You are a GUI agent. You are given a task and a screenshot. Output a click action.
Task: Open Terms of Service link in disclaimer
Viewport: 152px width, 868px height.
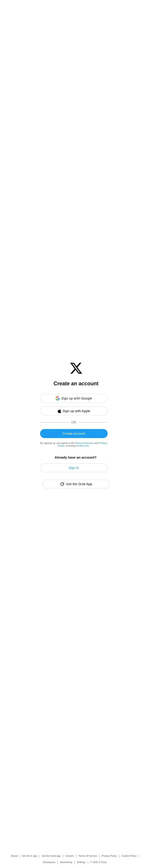click(x=84, y=443)
